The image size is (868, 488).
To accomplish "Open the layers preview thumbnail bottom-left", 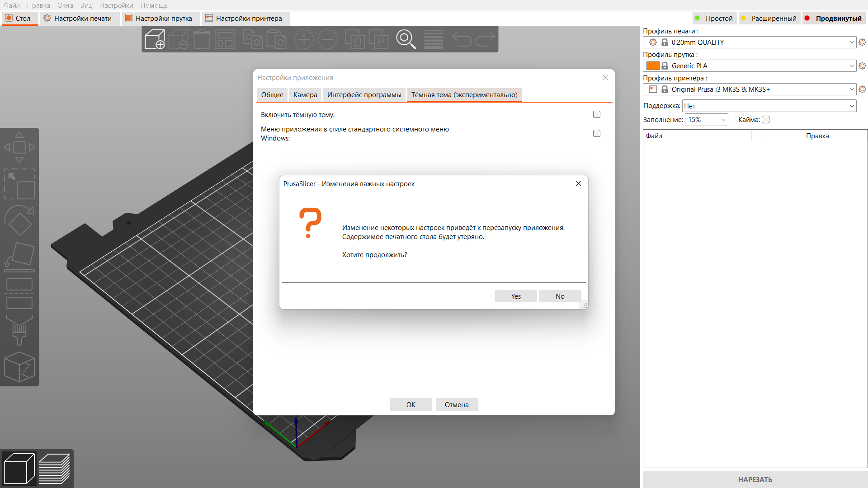I will pyautogui.click(x=55, y=468).
